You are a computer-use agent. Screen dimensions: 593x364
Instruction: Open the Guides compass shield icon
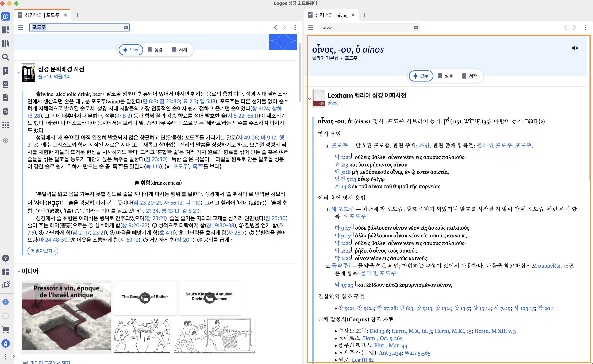(6, 111)
